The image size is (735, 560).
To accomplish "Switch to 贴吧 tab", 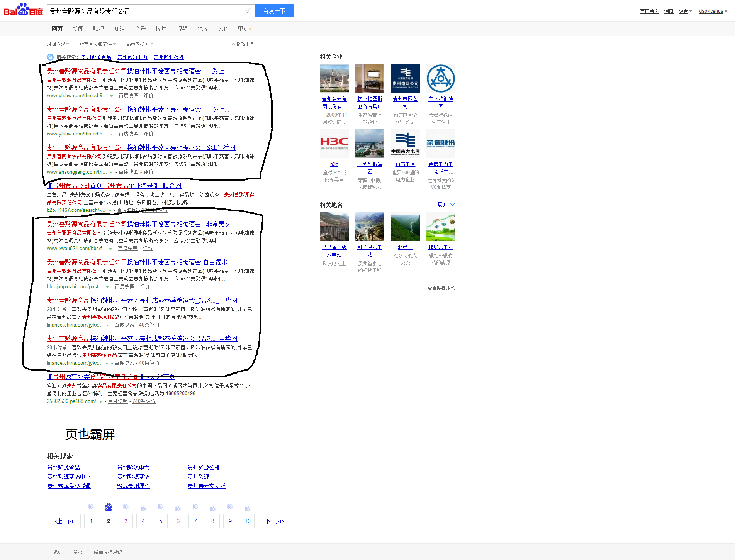I will [x=98, y=29].
